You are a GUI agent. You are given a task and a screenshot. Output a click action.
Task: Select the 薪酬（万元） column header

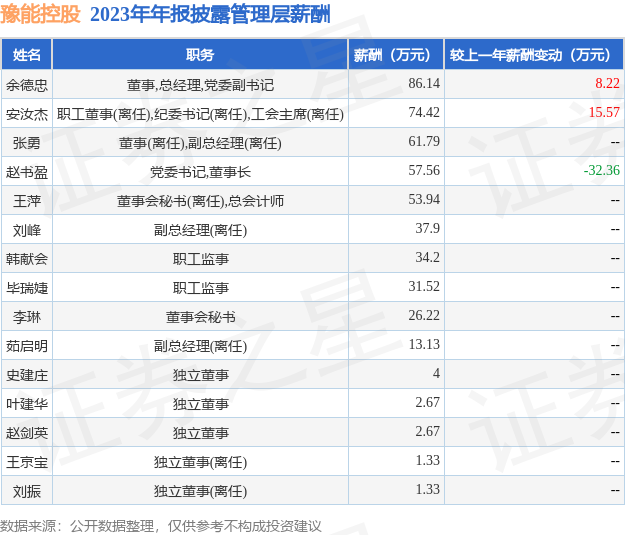(396, 55)
